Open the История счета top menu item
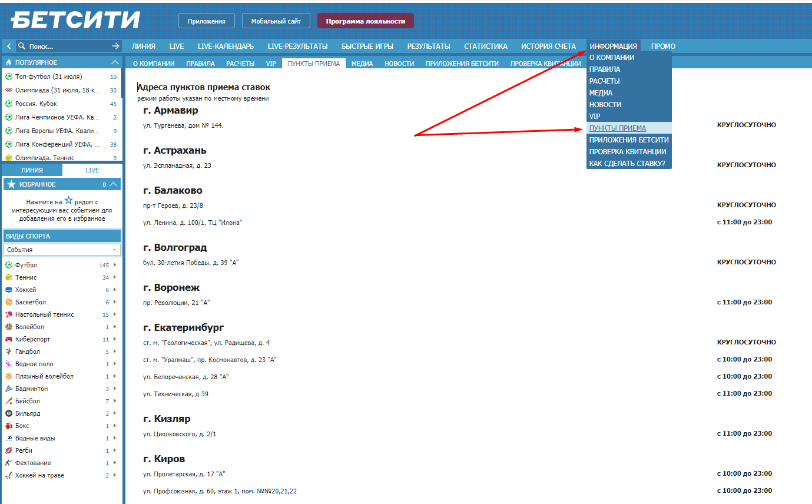The height and width of the screenshot is (504, 812). point(548,46)
